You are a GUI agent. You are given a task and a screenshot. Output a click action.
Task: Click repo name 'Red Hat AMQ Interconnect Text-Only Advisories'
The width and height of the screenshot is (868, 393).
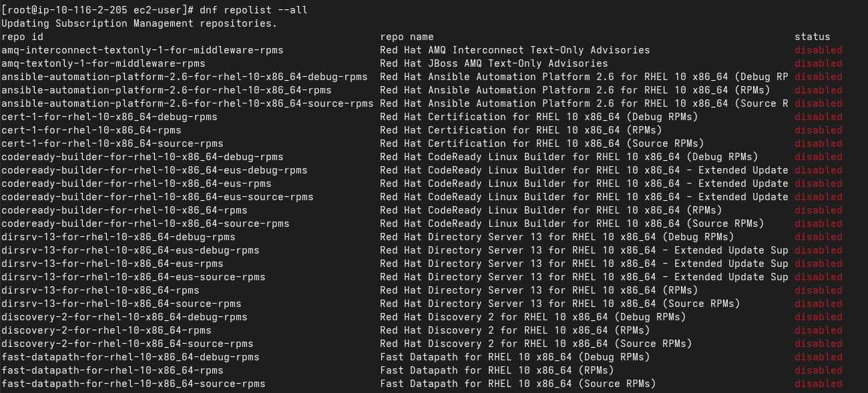coord(515,50)
